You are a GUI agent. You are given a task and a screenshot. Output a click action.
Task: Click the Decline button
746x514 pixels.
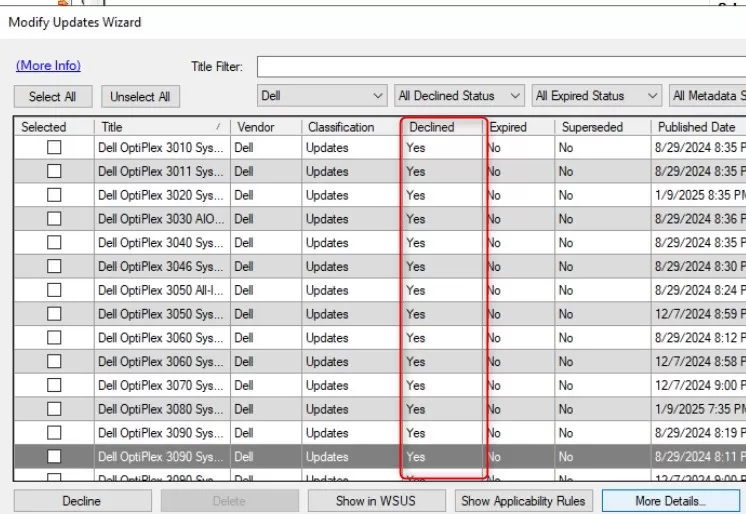pos(82,501)
